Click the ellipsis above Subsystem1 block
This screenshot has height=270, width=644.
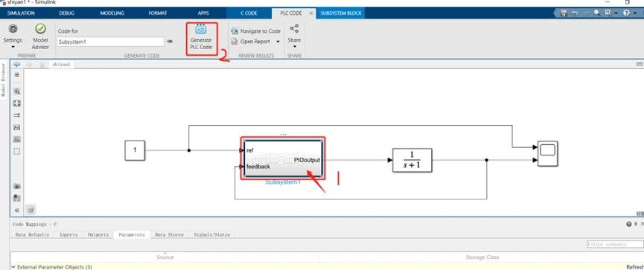(283, 134)
